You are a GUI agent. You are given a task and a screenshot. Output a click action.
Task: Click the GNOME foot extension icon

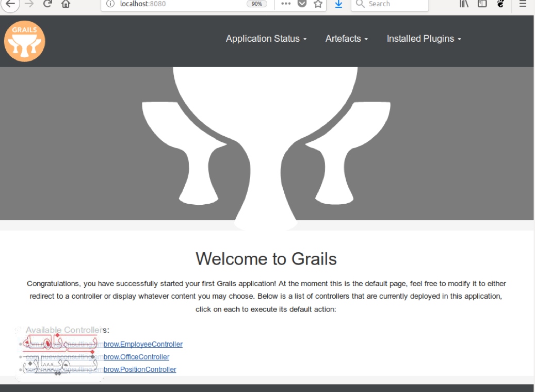[x=500, y=4]
